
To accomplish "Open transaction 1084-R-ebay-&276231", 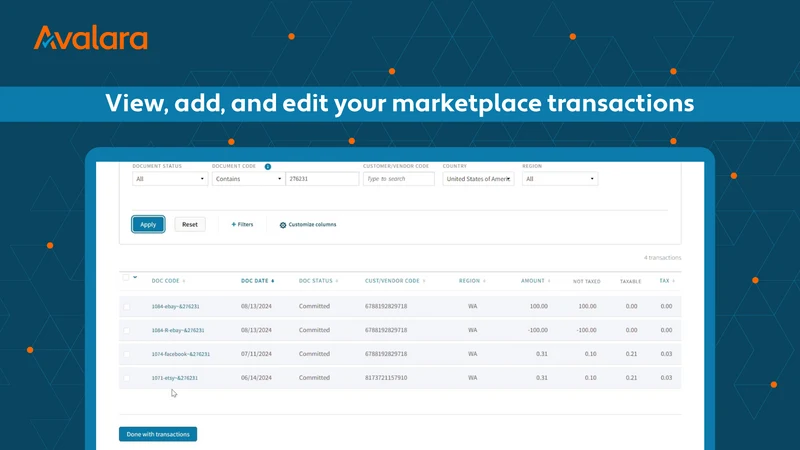I will 178,331.
